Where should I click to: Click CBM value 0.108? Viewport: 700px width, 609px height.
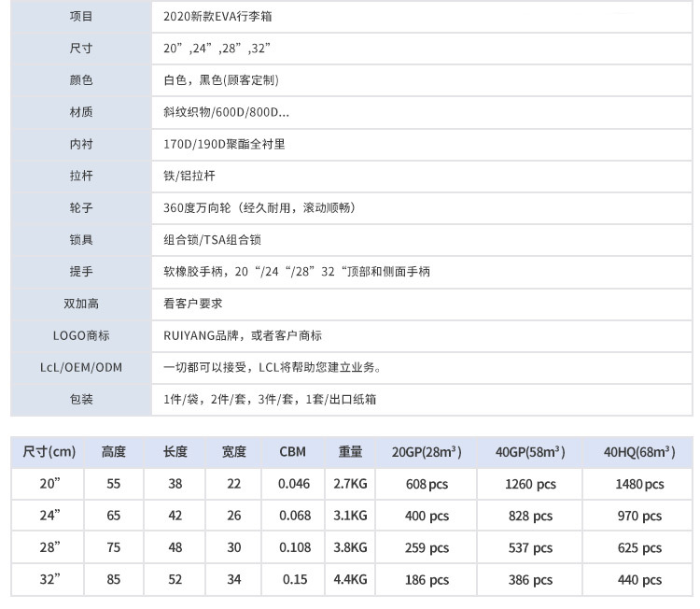[295, 547]
